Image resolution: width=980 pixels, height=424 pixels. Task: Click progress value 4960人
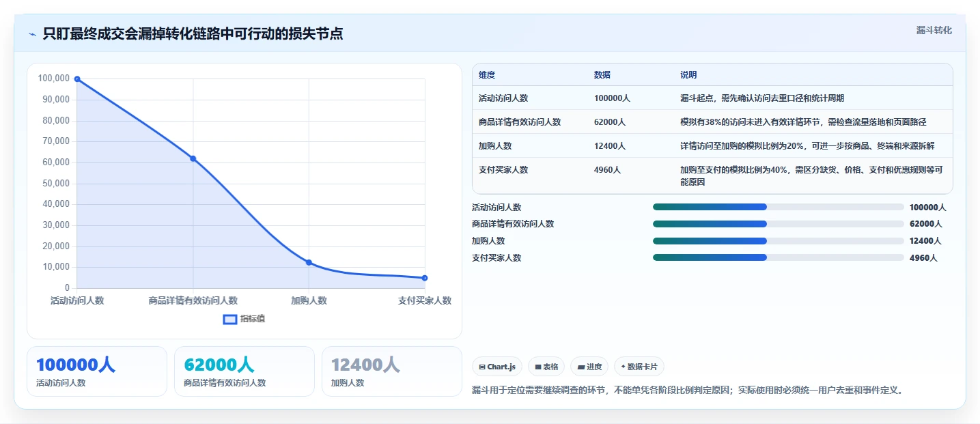[x=923, y=257]
